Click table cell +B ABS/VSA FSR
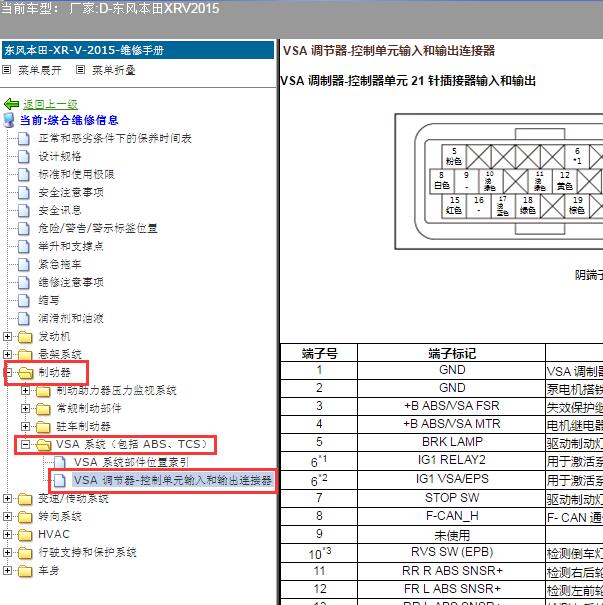Image resolution: width=603 pixels, height=605 pixels. click(x=452, y=406)
